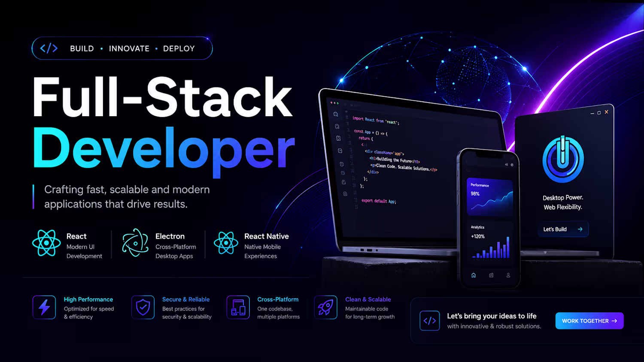Open the Performance 98% card on phone

[490, 197]
